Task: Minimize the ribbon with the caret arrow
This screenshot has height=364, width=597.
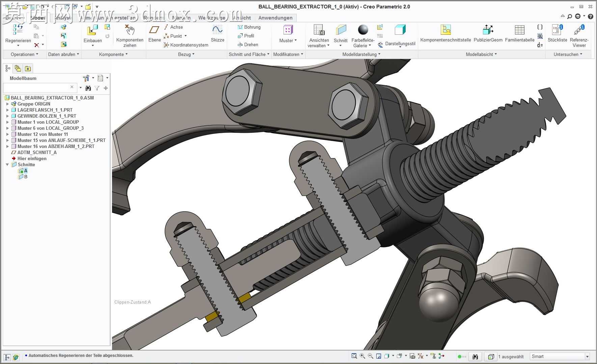Action: [x=562, y=16]
